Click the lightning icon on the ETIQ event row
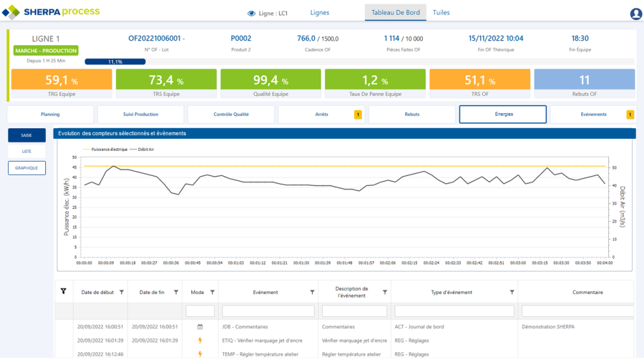This screenshot has width=644, height=362. pyautogui.click(x=200, y=340)
